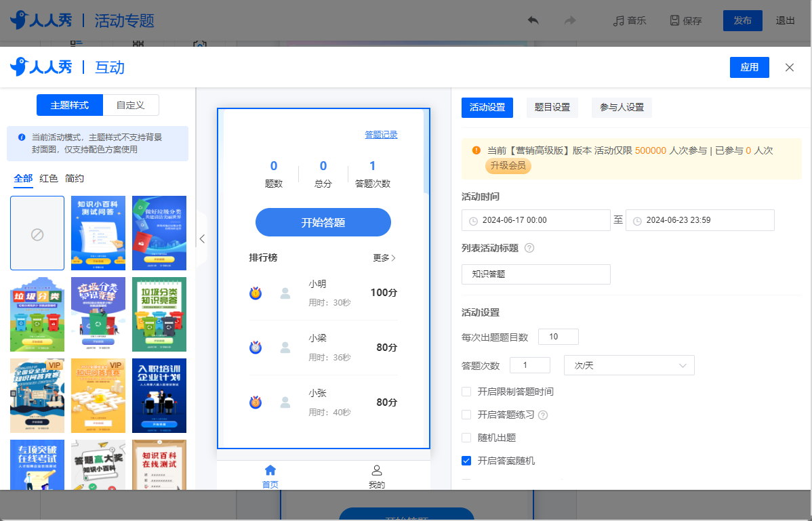Click the gold medal icon beside 小明
812x521 pixels.
tap(256, 293)
